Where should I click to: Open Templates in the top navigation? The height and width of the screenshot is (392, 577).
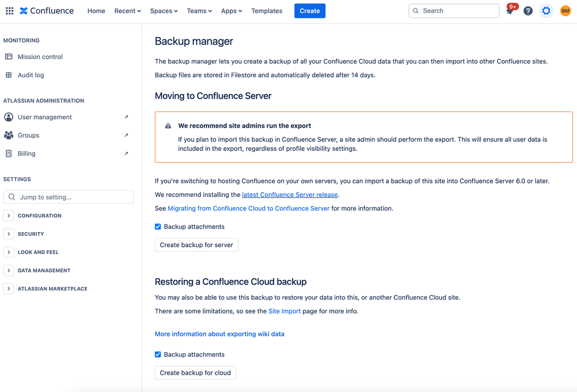coord(267,11)
